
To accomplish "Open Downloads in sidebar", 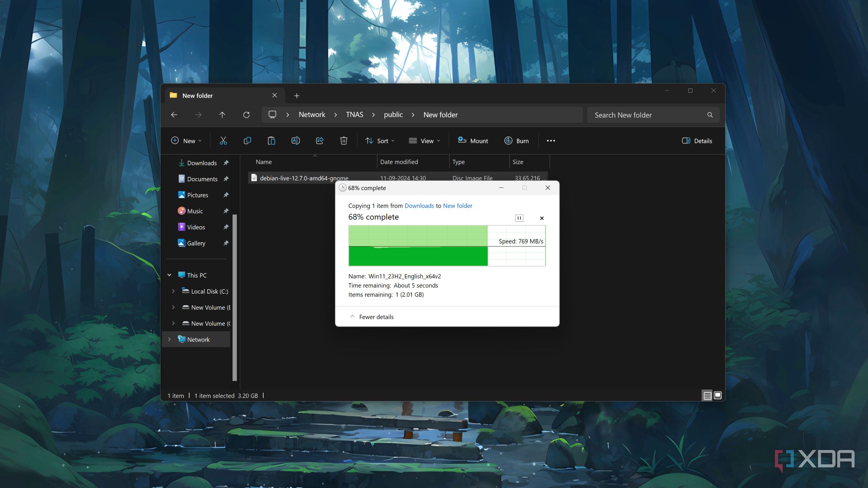I will [x=201, y=163].
